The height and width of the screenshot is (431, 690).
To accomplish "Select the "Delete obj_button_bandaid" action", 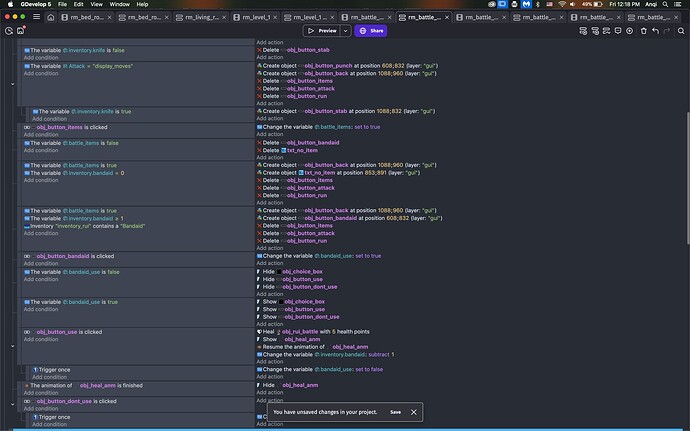I will point(298,143).
